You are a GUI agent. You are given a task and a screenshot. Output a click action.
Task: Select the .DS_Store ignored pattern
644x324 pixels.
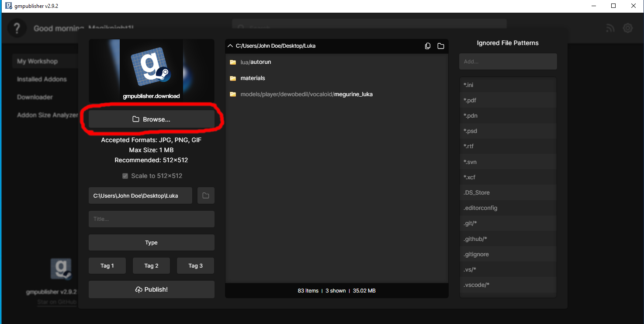[508, 192]
